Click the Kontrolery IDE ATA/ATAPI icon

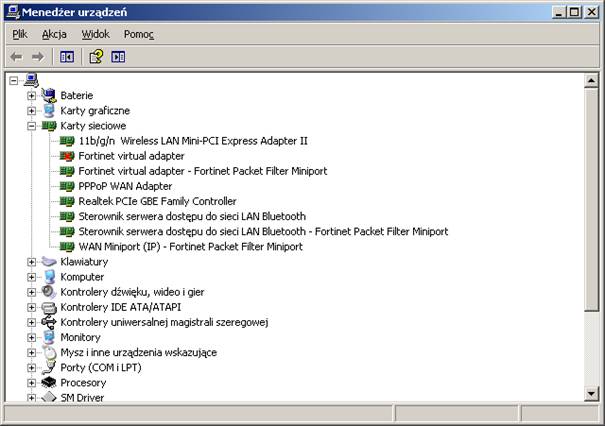(49, 308)
